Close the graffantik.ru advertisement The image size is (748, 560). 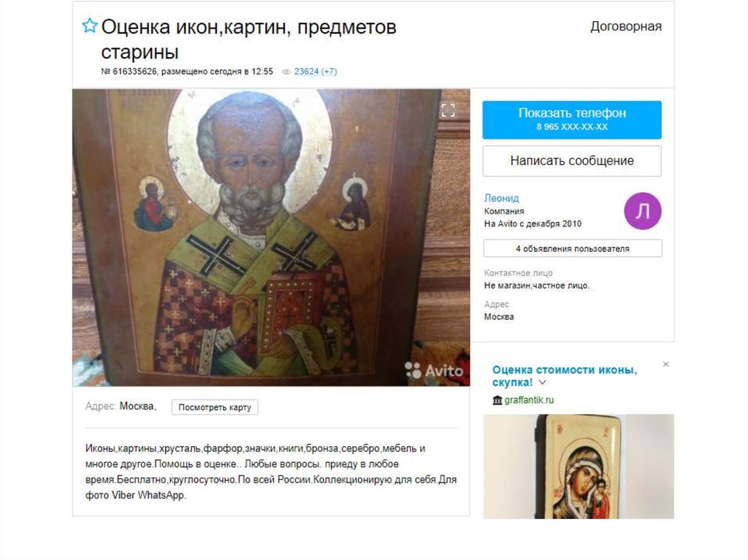coord(666,364)
